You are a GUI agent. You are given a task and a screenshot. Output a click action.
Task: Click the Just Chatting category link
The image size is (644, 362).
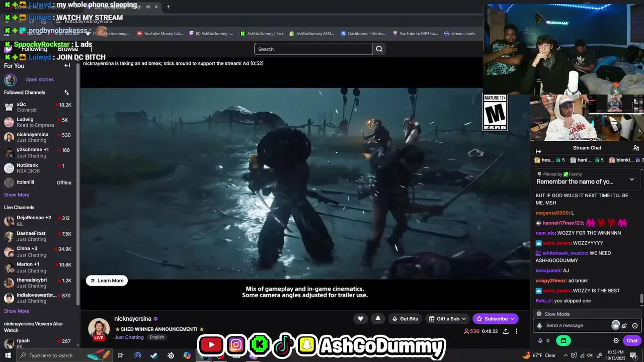tap(129, 337)
